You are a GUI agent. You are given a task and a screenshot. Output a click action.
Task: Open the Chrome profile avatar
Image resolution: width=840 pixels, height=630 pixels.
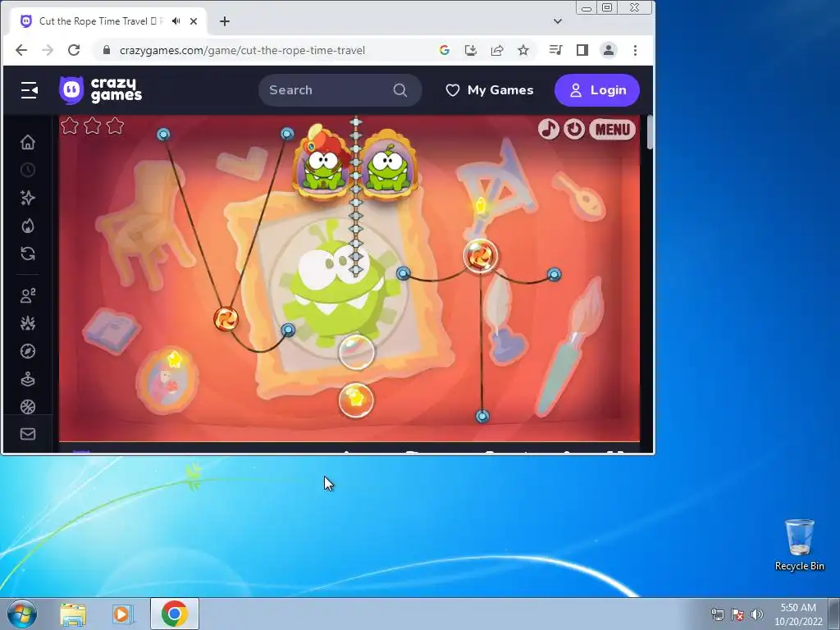609,50
